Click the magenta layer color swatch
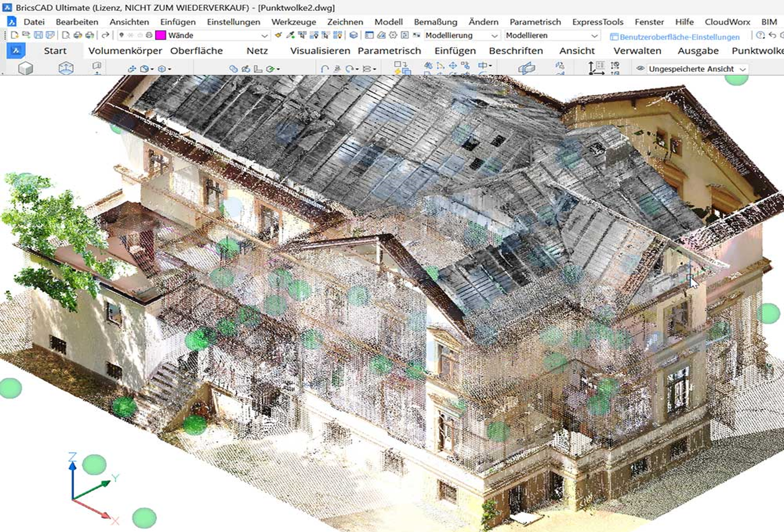 click(x=160, y=35)
